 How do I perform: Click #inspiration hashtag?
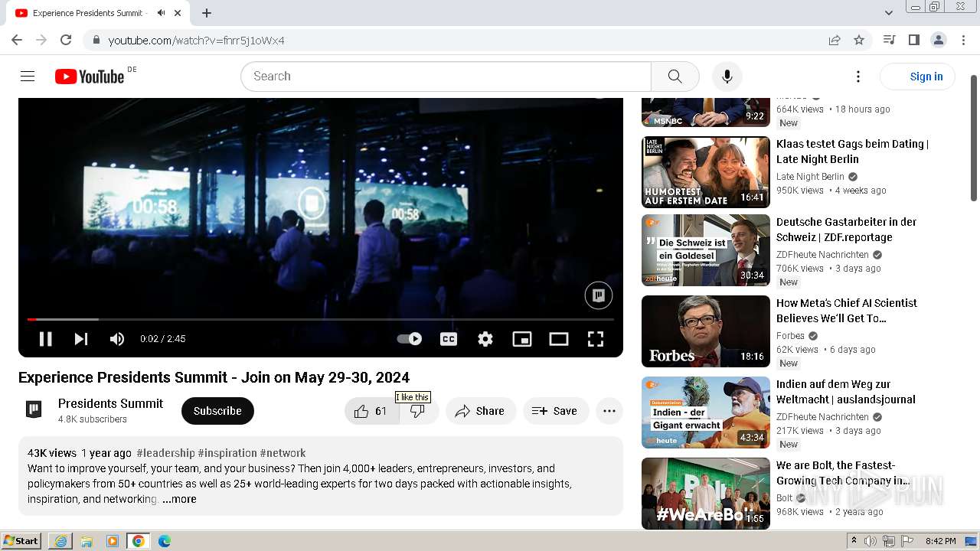[227, 453]
